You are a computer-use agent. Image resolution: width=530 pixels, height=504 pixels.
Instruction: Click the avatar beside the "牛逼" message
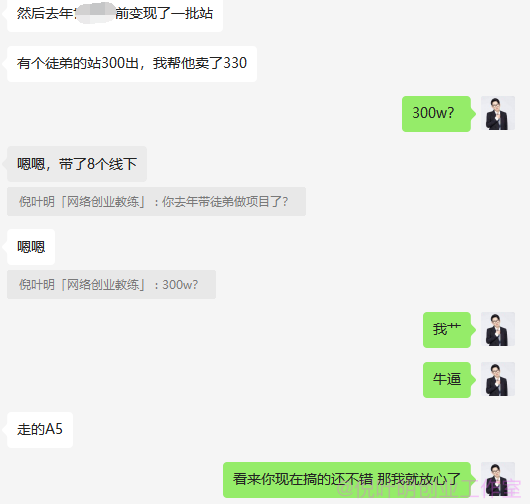coord(498,379)
